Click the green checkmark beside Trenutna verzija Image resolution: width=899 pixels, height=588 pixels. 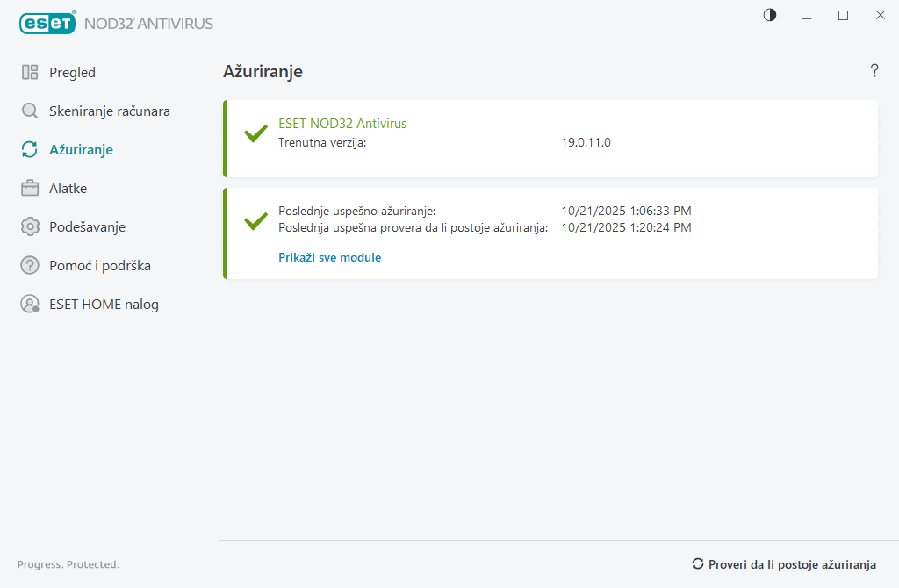[x=255, y=134]
